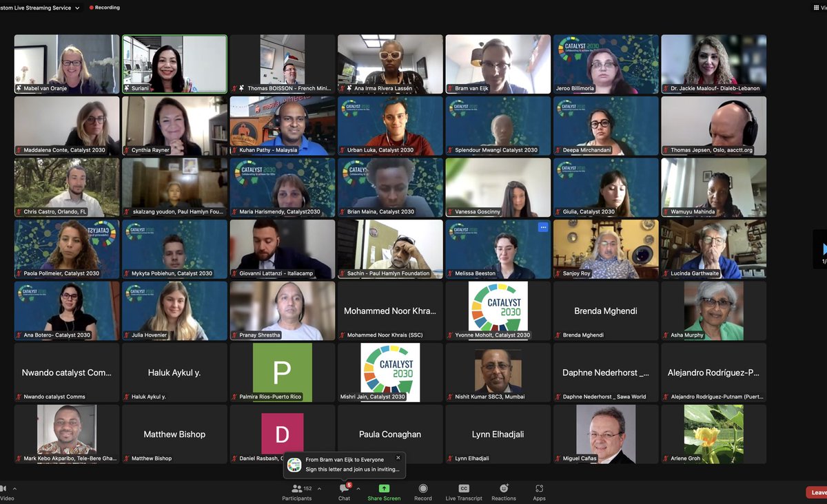The height and width of the screenshot is (504, 827).
Task: Click muted mic icon beside Matthew Bishop
Action: click(x=127, y=458)
